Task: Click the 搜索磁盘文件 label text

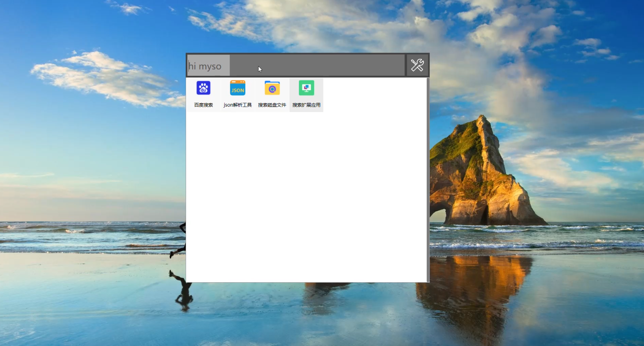Action: click(x=272, y=105)
